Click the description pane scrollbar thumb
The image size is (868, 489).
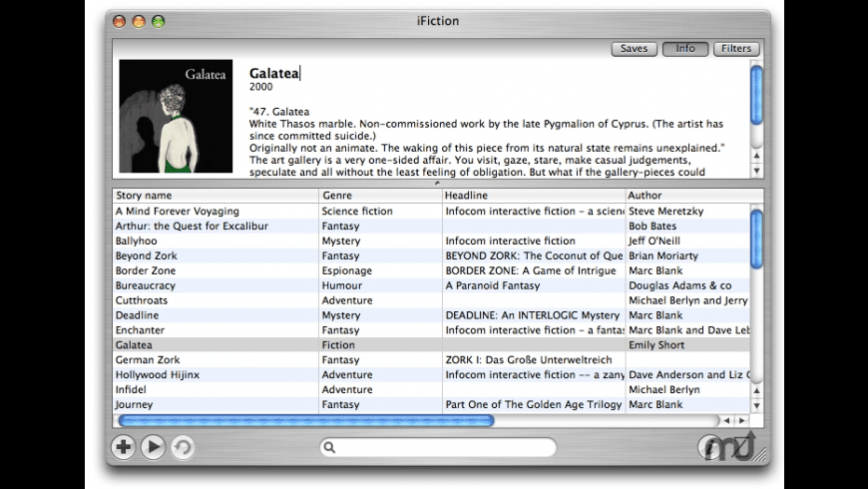(756, 95)
